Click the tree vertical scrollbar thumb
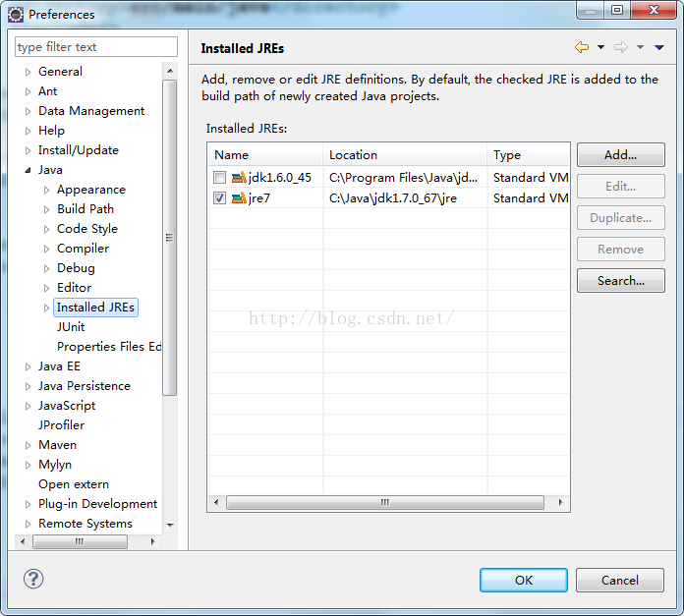This screenshot has width=684, height=616. pyautogui.click(x=170, y=238)
